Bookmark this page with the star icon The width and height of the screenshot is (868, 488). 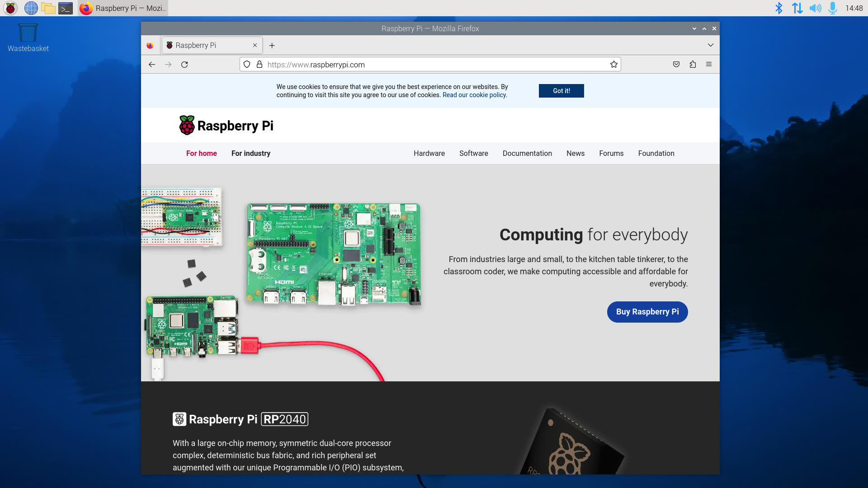coord(613,64)
